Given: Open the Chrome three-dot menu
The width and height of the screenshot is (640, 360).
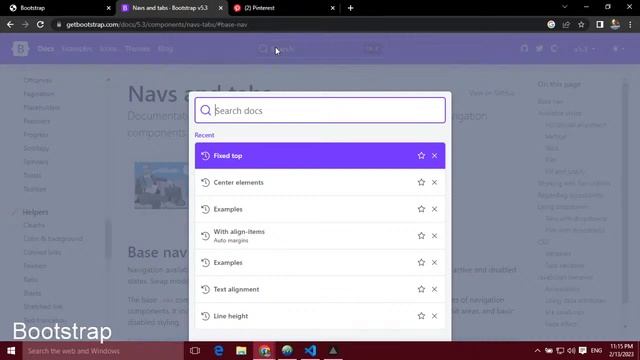Looking at the screenshot, I should point(630,24).
